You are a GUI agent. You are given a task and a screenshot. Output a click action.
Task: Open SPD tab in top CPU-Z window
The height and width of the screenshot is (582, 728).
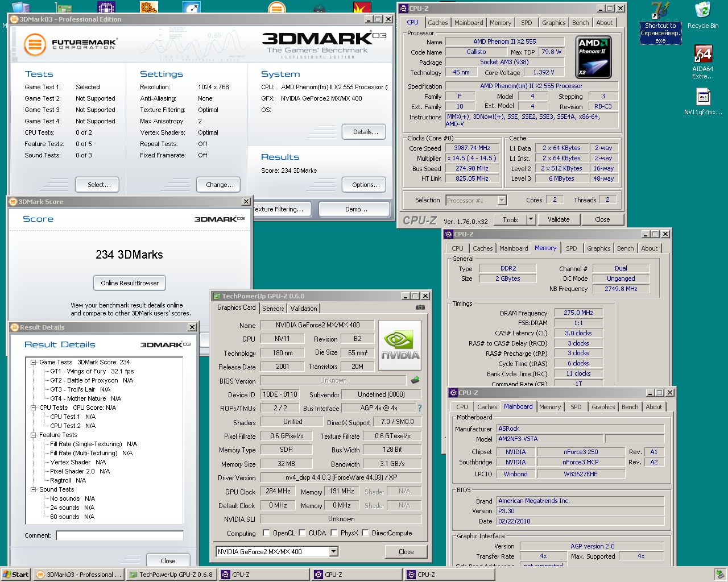(527, 23)
